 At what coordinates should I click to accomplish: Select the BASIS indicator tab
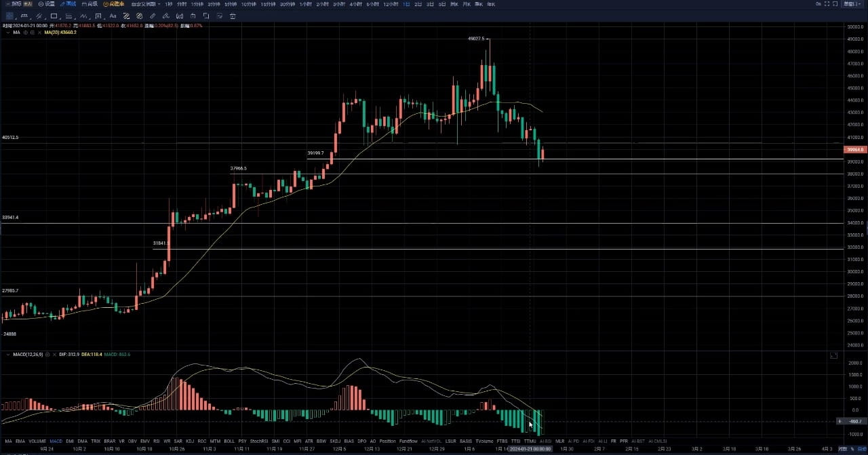point(466,441)
